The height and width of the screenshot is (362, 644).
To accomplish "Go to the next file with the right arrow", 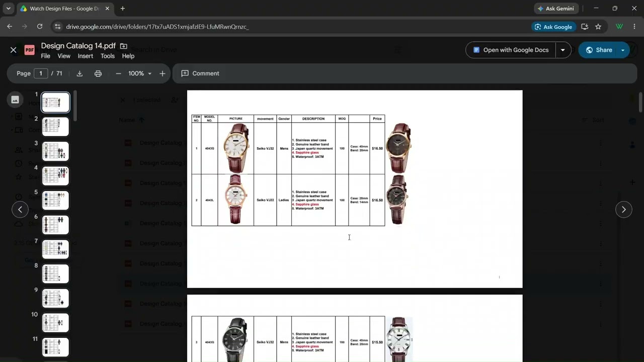I will [624, 210].
